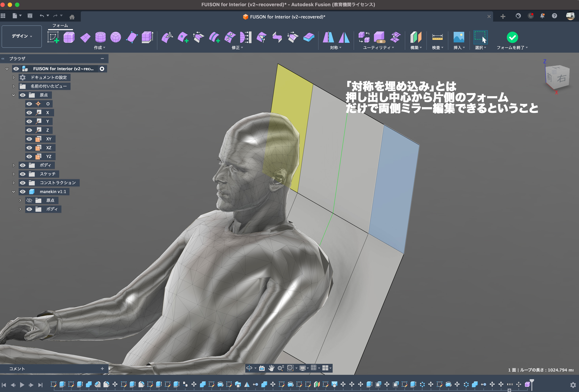The image size is (579, 392).
Task: Open the デザイン workspace dropdown
Action: (x=22, y=36)
